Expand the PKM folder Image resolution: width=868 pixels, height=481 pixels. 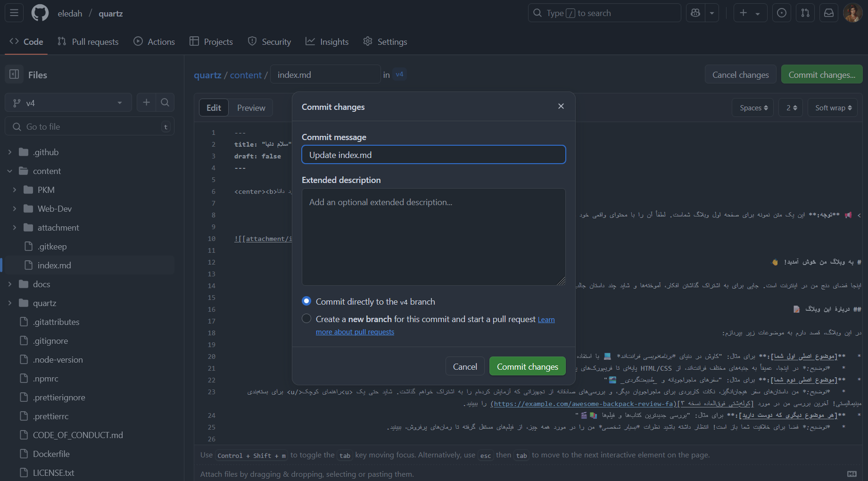click(15, 190)
